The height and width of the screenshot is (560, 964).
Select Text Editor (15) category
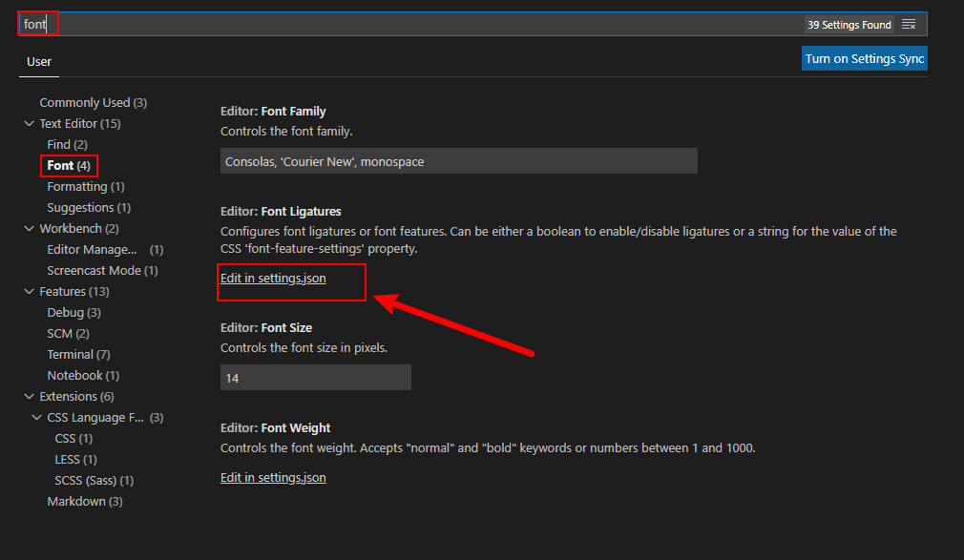80,124
